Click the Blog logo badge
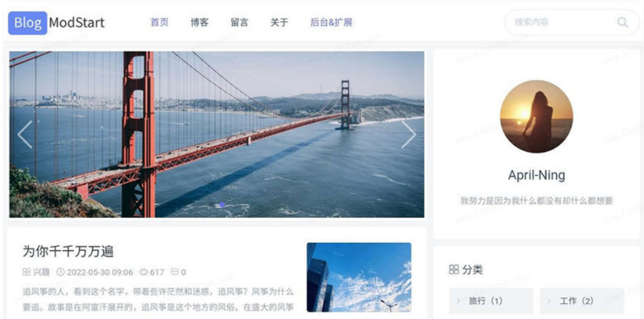 click(28, 22)
